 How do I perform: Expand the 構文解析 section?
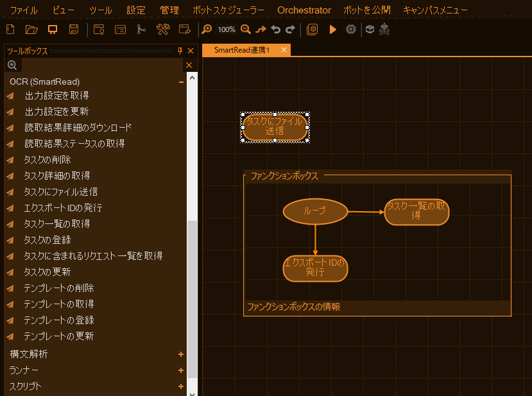click(181, 354)
